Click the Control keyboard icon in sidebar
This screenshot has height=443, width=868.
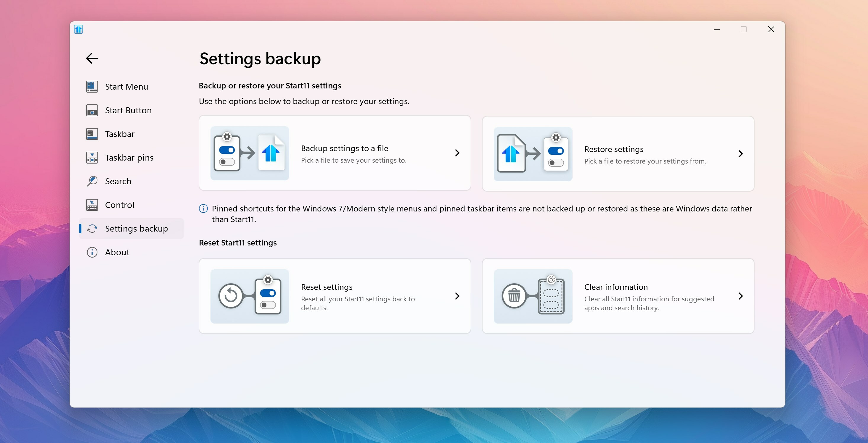pyautogui.click(x=92, y=205)
